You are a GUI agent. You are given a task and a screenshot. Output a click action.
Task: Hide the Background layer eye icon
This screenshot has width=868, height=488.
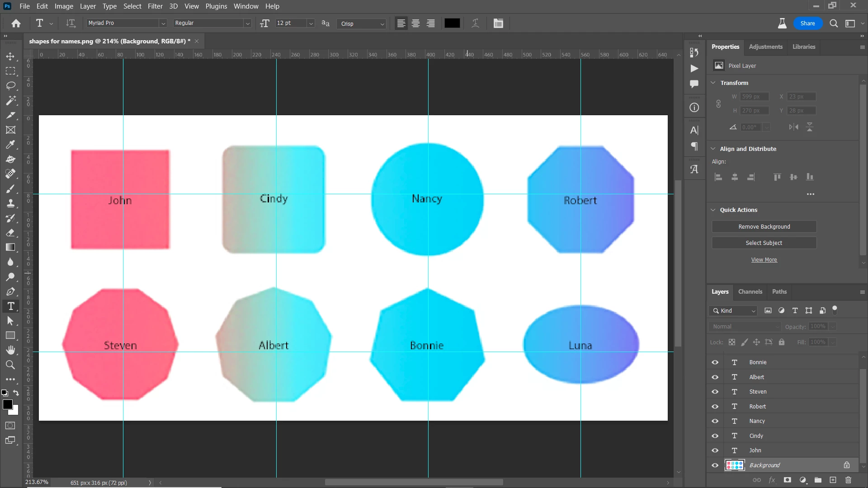715,465
